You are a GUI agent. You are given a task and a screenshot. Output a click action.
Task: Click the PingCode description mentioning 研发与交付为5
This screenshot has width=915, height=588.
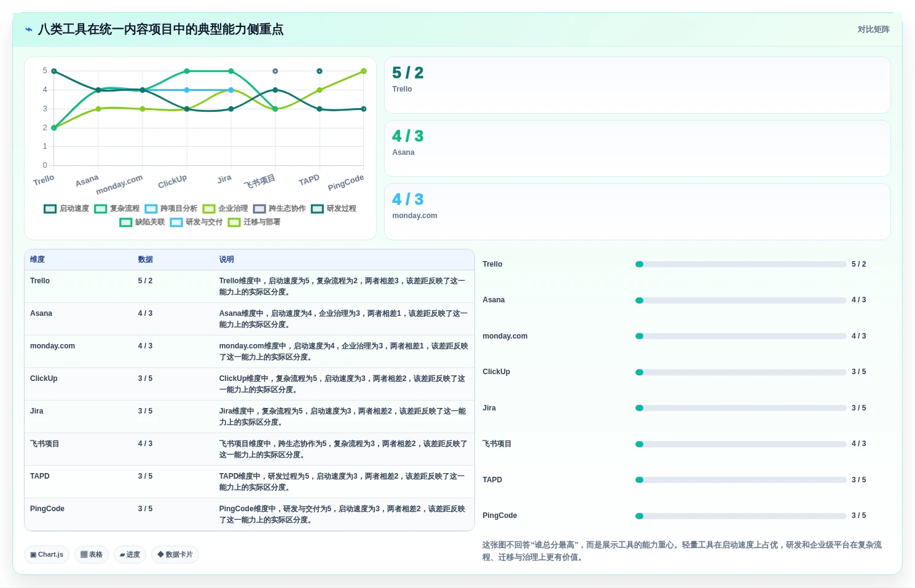343,514
